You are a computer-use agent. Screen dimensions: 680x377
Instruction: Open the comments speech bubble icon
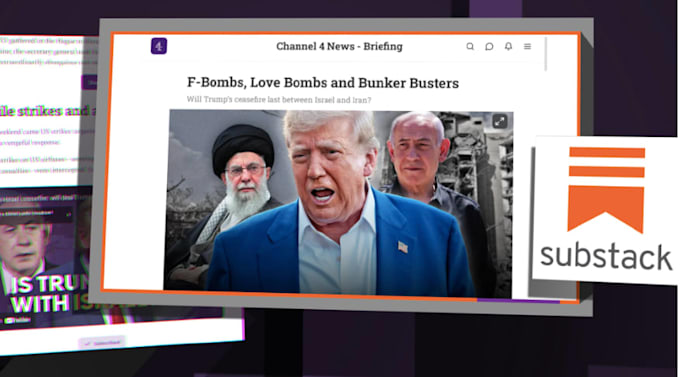click(489, 46)
